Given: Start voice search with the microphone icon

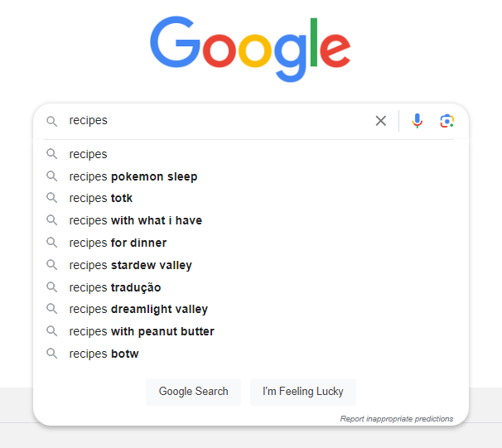Looking at the screenshot, I should 417,121.
